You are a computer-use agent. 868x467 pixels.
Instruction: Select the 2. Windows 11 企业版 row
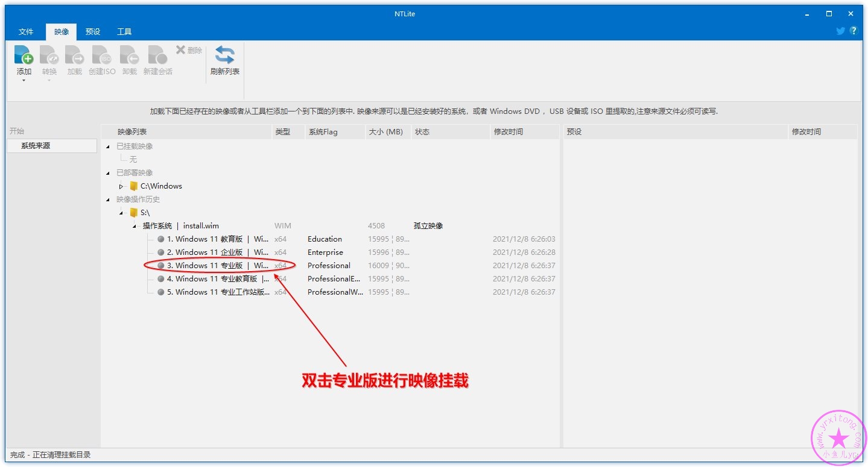(x=331, y=252)
